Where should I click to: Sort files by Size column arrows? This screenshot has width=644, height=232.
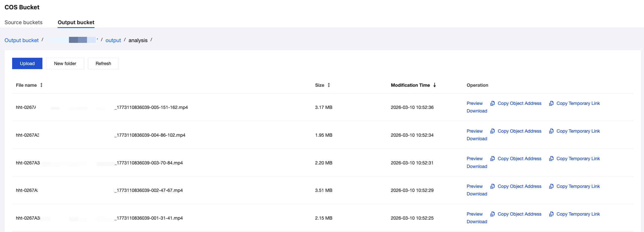[329, 85]
